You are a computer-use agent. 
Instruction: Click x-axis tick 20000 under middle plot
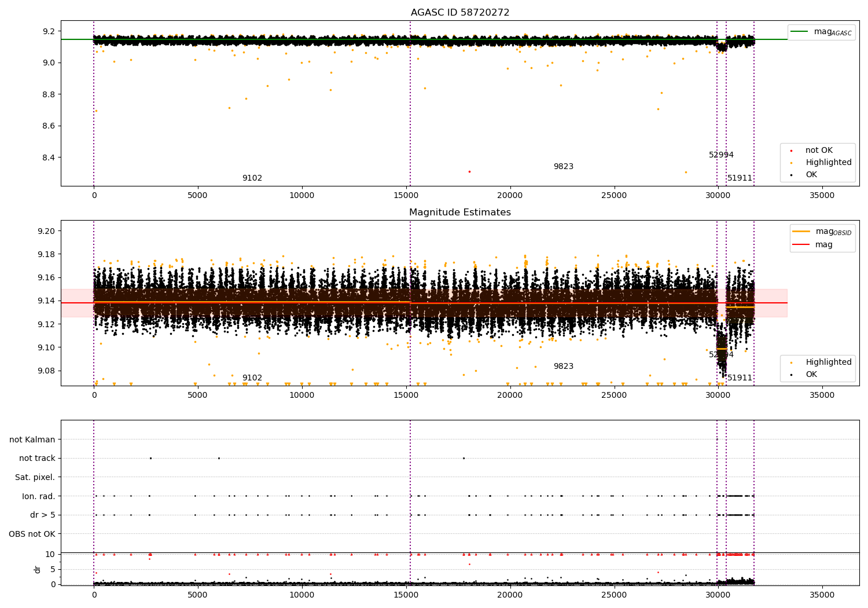[x=510, y=395]
